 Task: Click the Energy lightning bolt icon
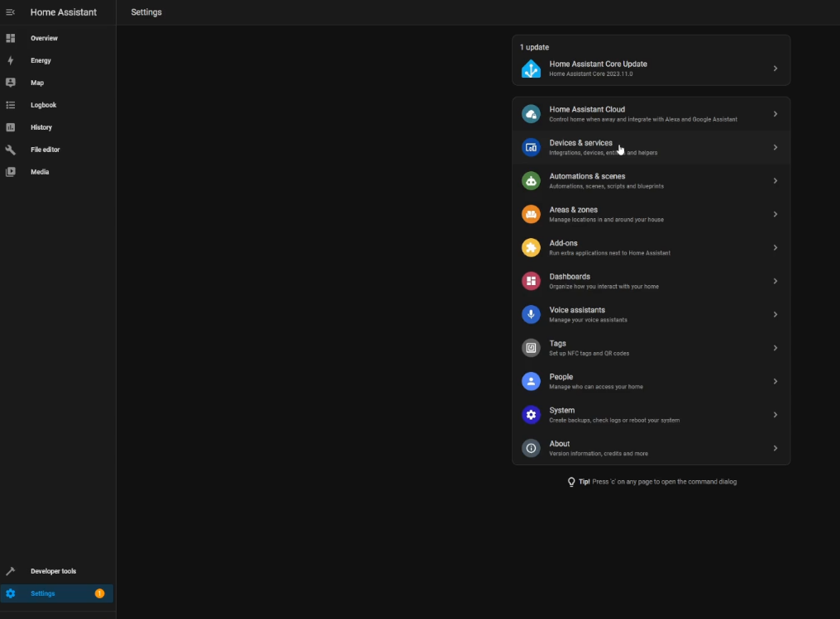10,60
